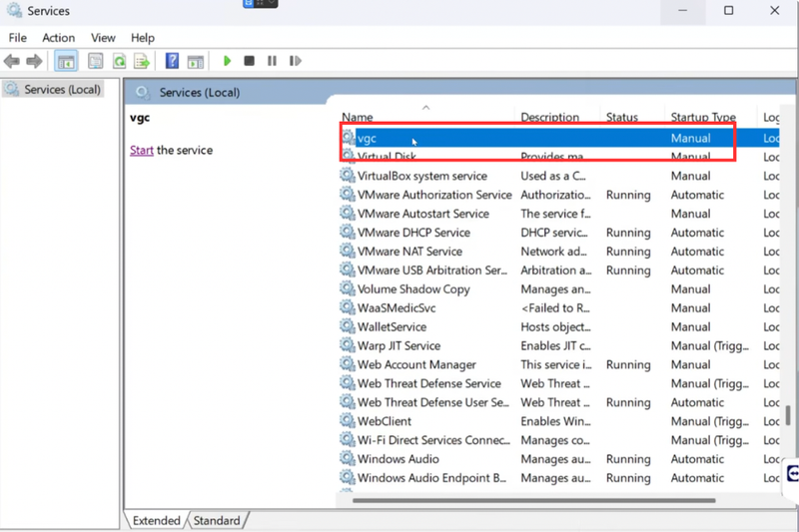Open the File menu
This screenshot has height=532, width=799.
coord(17,38)
